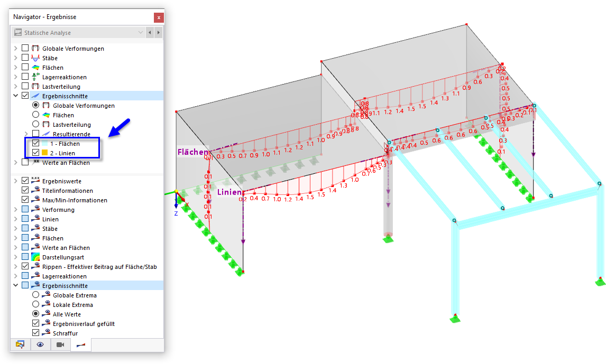606x364 pixels.
Task: Select the Lokale Extrema radio button
Action: [35, 304]
